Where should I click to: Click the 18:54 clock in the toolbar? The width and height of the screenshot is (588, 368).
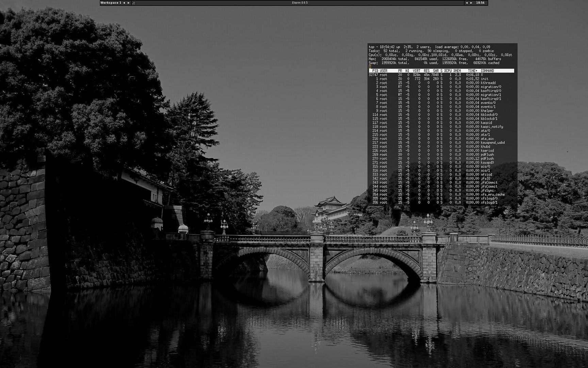pyautogui.click(x=480, y=3)
